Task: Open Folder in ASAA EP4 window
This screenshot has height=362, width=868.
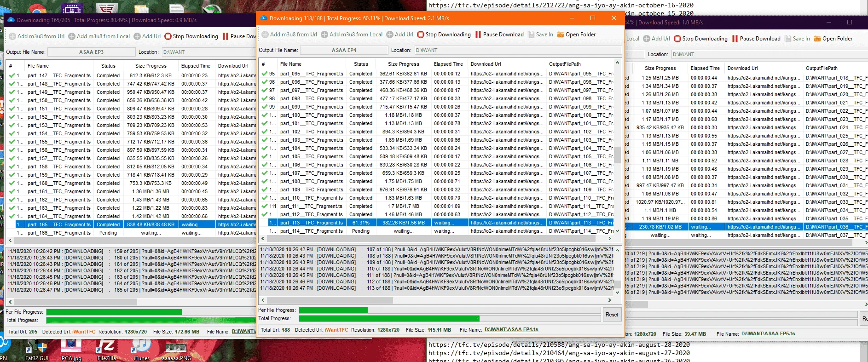Action: click(576, 34)
